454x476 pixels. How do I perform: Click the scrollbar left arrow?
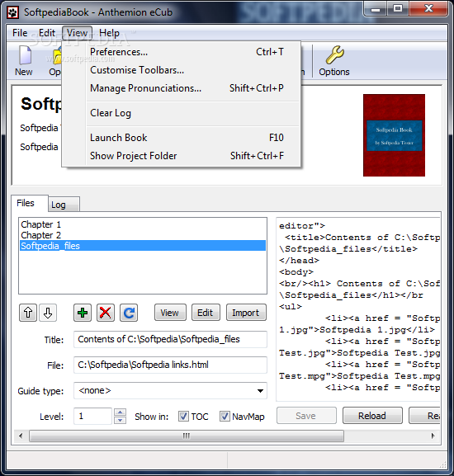[x=21, y=436]
